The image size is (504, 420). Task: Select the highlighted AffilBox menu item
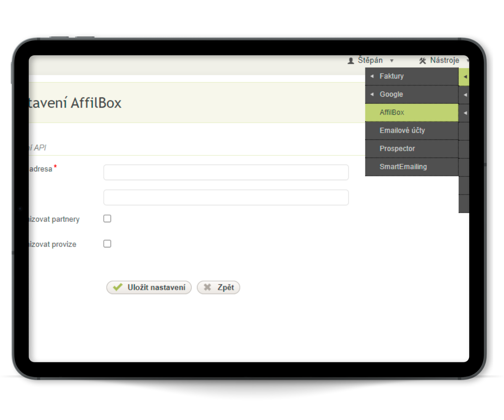tap(412, 113)
